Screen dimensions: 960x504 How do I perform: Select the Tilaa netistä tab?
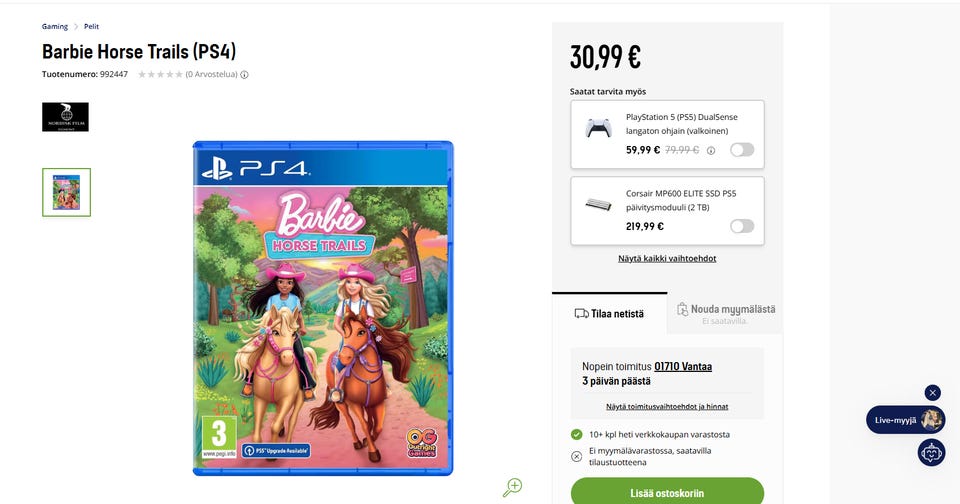[609, 314]
